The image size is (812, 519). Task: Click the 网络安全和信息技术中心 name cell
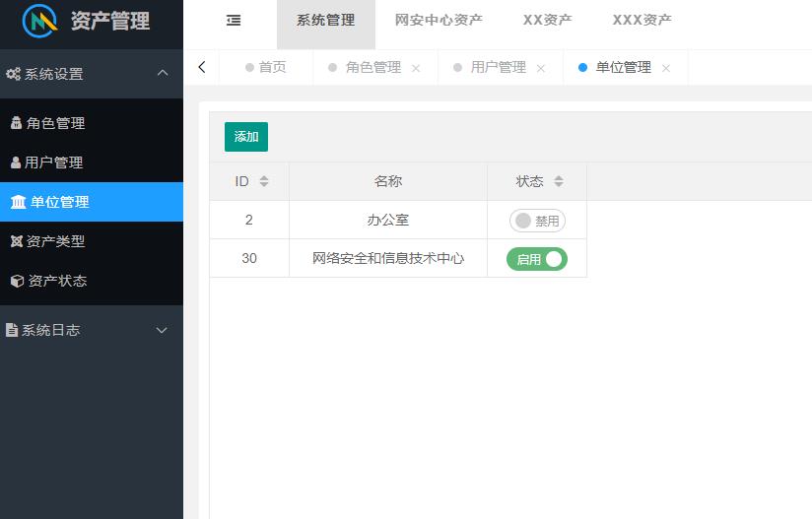(388, 258)
